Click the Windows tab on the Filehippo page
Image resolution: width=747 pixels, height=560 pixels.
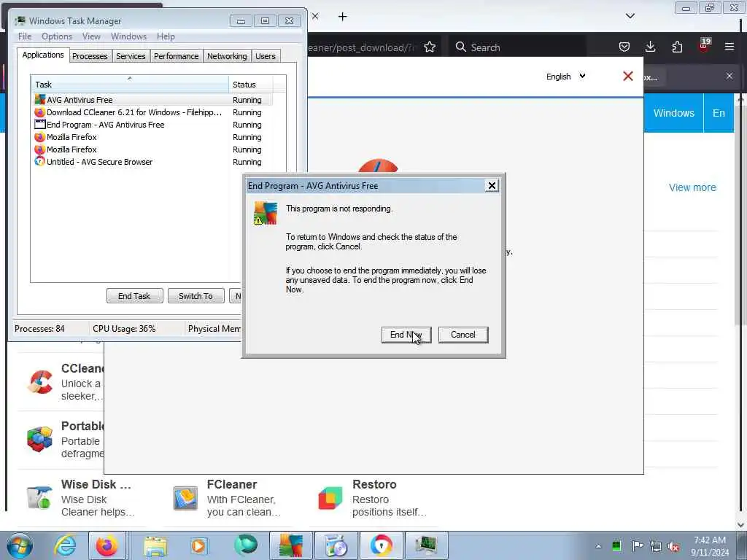[x=673, y=113]
